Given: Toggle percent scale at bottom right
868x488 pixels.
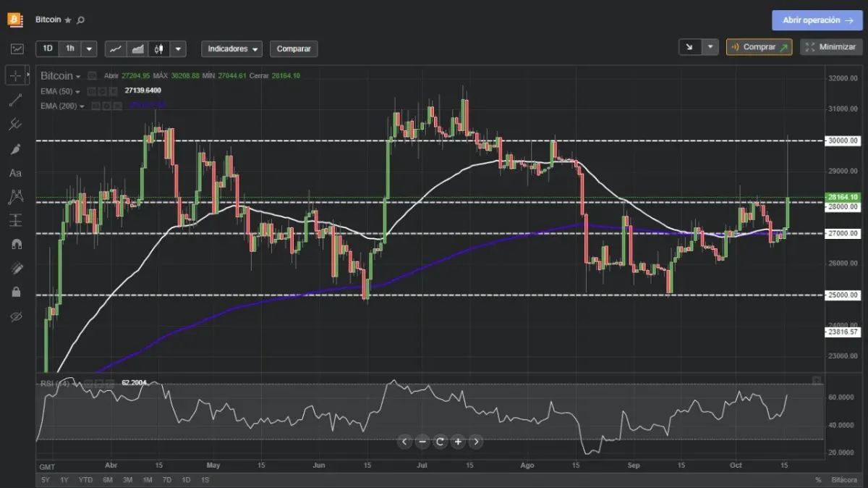Looking at the screenshot, I should point(818,480).
